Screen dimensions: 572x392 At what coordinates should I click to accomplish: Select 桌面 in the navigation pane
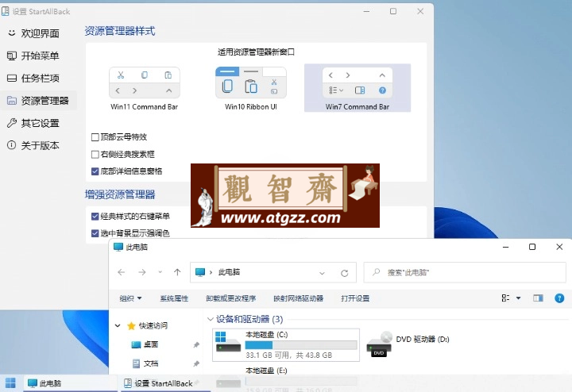151,344
